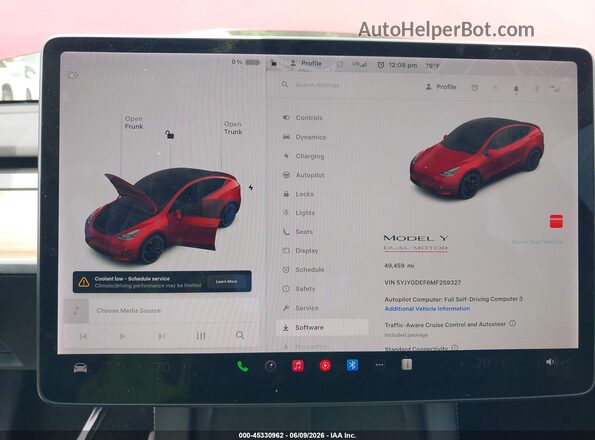The image size is (595, 440).
Task: Tap the VIN 5YJYGDEF6MF259327 text
Action: pyautogui.click(x=423, y=283)
